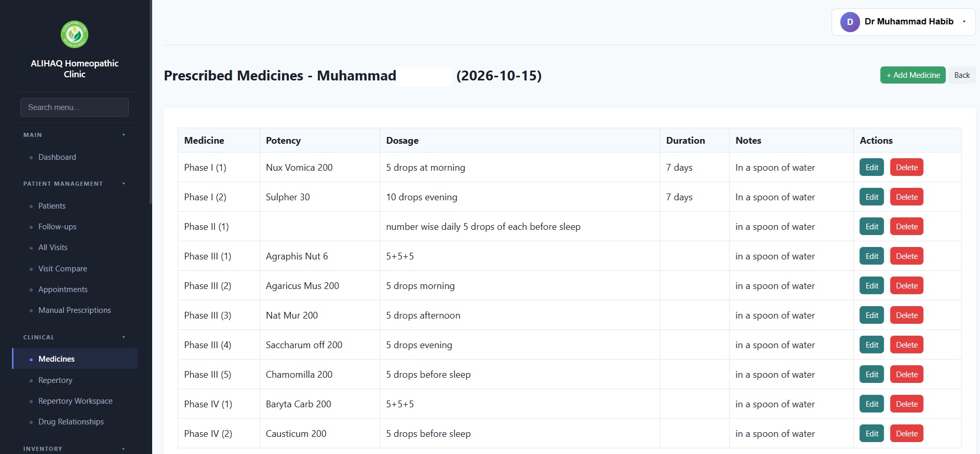Open Appointments in the sidebar
980x454 pixels.
(63, 290)
